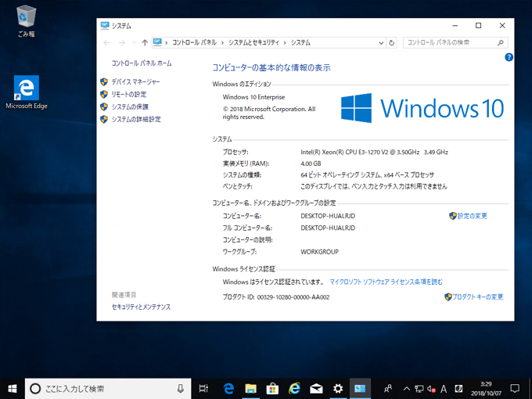Click the forward navigation arrow
Viewport: 532px width, 399px height.
pos(122,43)
